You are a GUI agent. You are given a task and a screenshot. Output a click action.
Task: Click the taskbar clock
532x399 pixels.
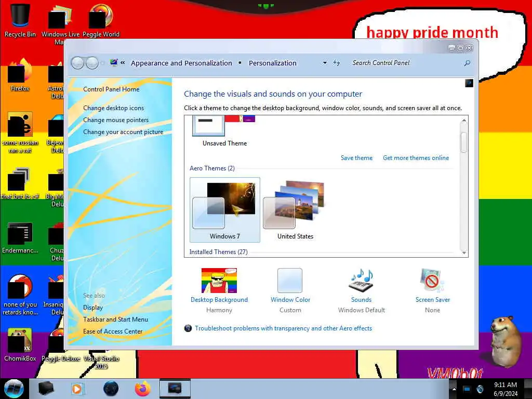pyautogui.click(x=506, y=389)
